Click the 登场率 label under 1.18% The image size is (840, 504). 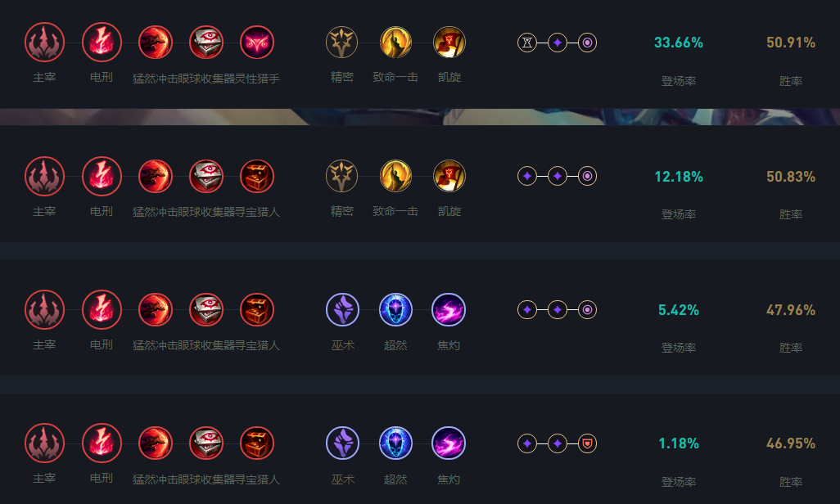click(679, 481)
